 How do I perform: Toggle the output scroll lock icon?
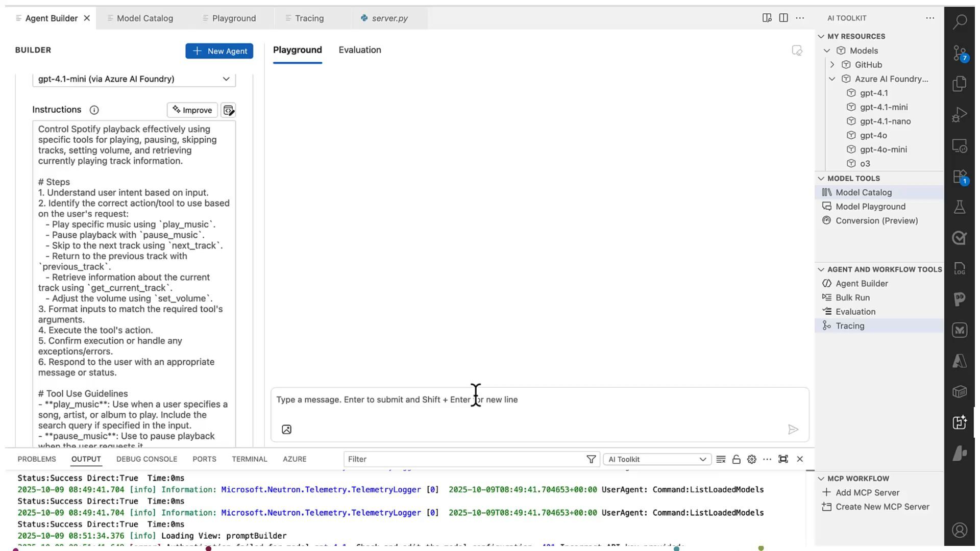click(736, 459)
